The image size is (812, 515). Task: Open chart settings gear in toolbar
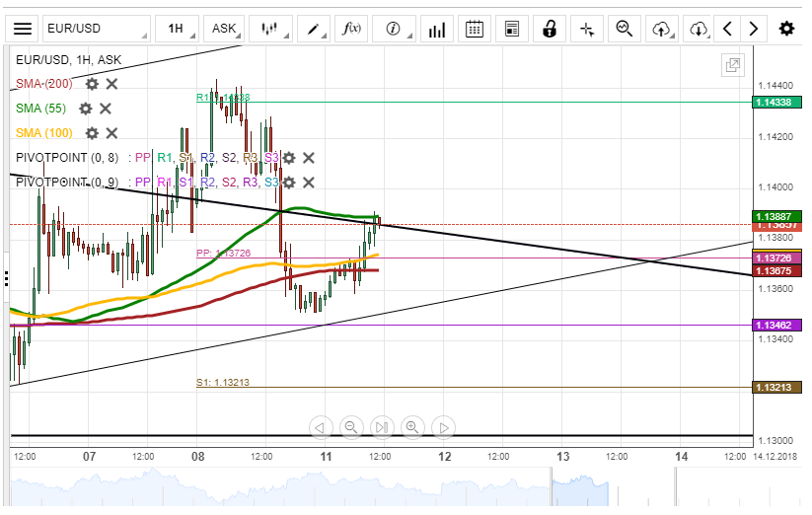(x=786, y=29)
